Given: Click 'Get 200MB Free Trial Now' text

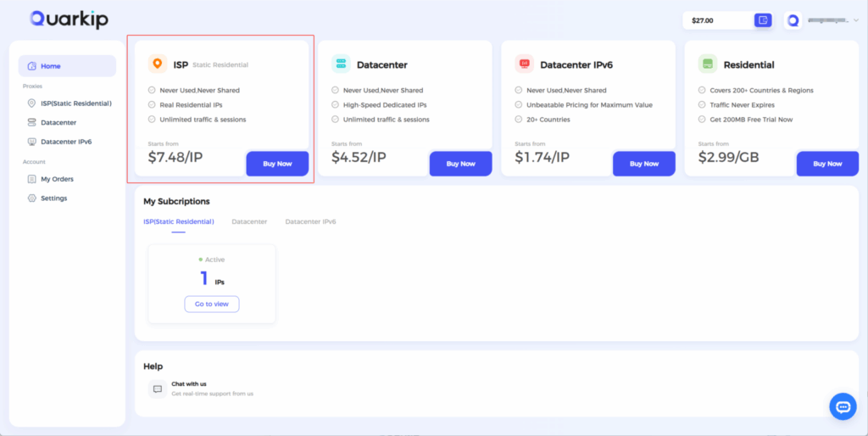Looking at the screenshot, I should (751, 119).
